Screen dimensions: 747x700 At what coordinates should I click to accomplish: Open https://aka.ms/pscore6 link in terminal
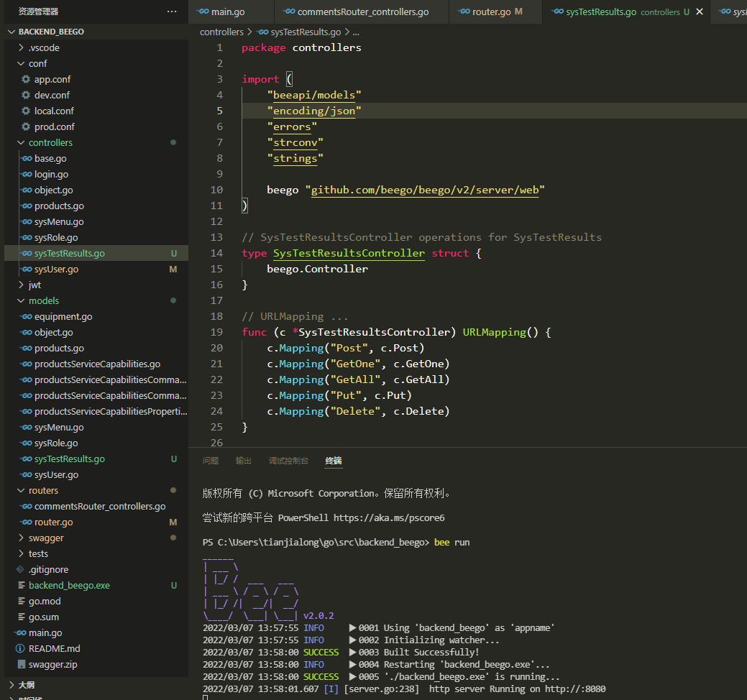coord(389,517)
